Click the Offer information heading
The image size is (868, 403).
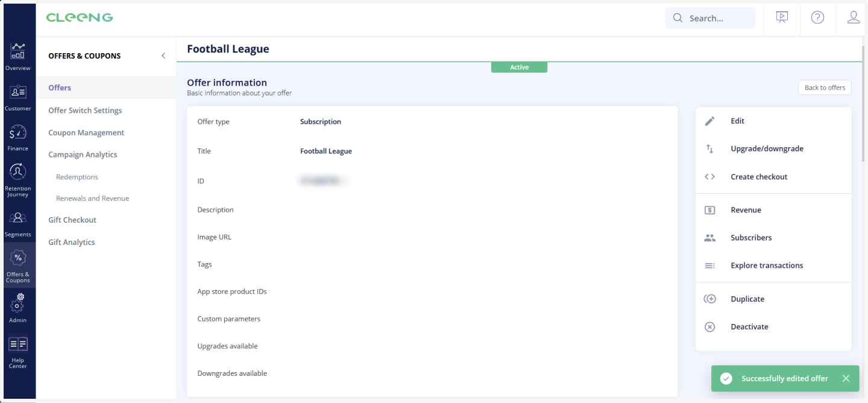pos(227,83)
